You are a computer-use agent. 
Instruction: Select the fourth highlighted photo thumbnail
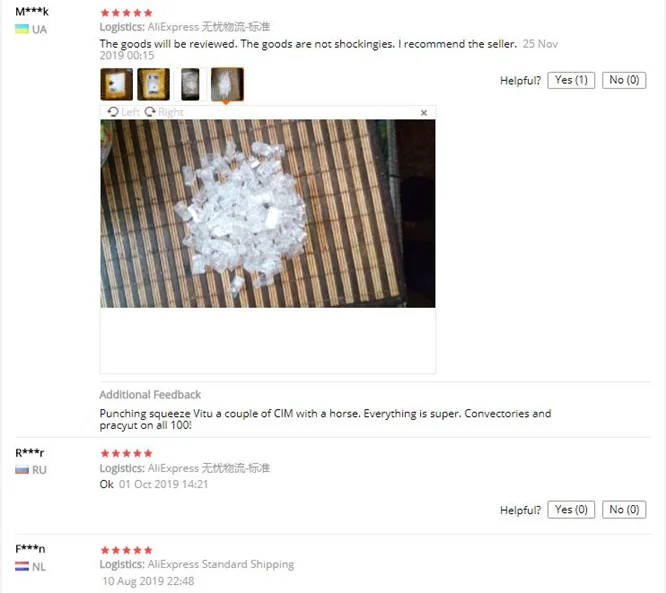[x=227, y=84]
